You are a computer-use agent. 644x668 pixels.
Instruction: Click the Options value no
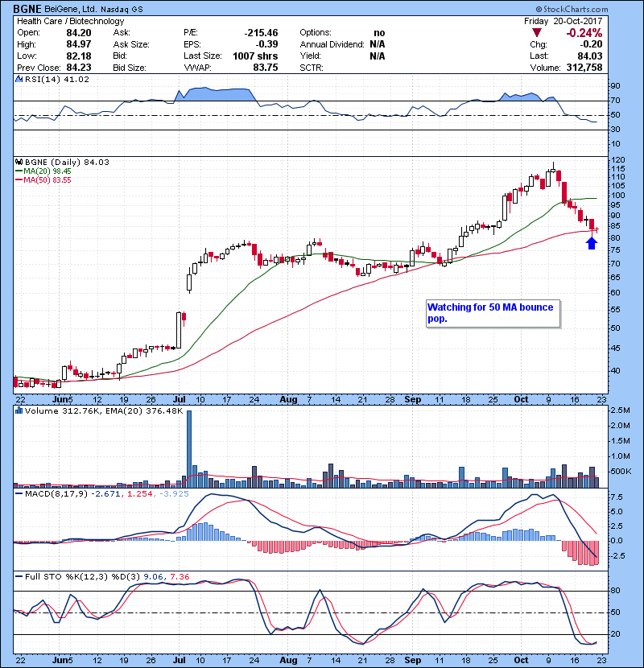pos(379,33)
